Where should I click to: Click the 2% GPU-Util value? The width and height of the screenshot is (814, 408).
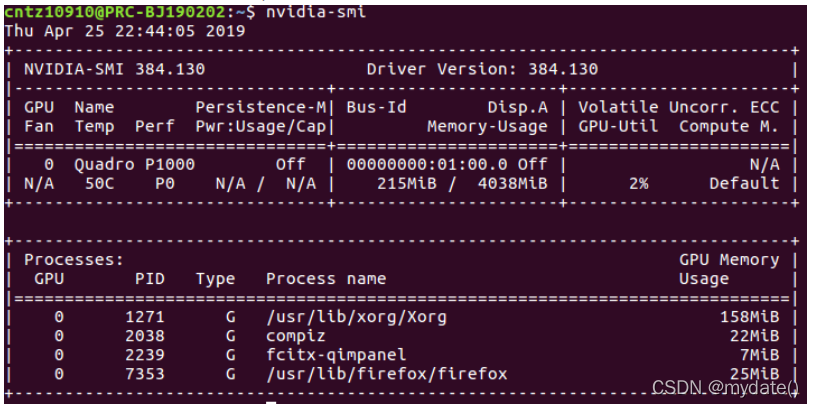(x=639, y=184)
